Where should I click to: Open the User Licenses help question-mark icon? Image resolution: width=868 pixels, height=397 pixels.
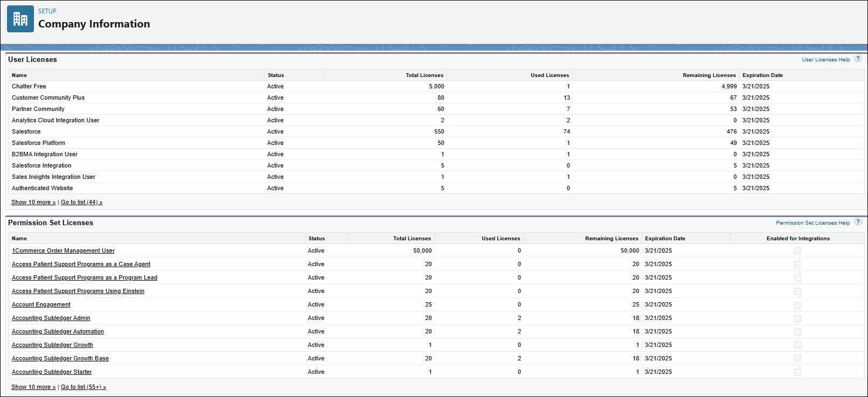point(858,59)
